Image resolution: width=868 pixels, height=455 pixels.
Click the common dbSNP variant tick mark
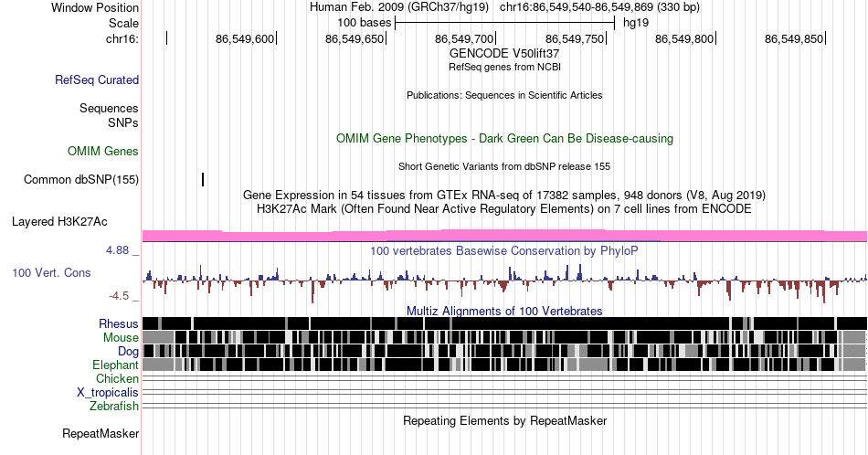(203, 179)
